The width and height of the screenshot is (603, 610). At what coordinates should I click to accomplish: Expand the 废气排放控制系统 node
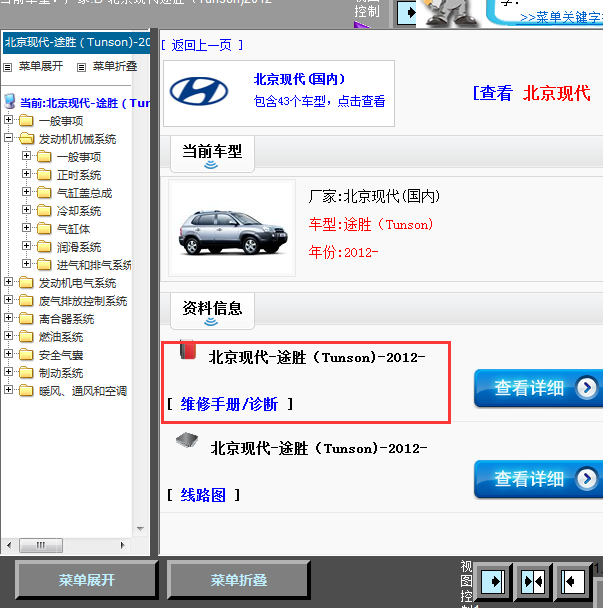8,300
